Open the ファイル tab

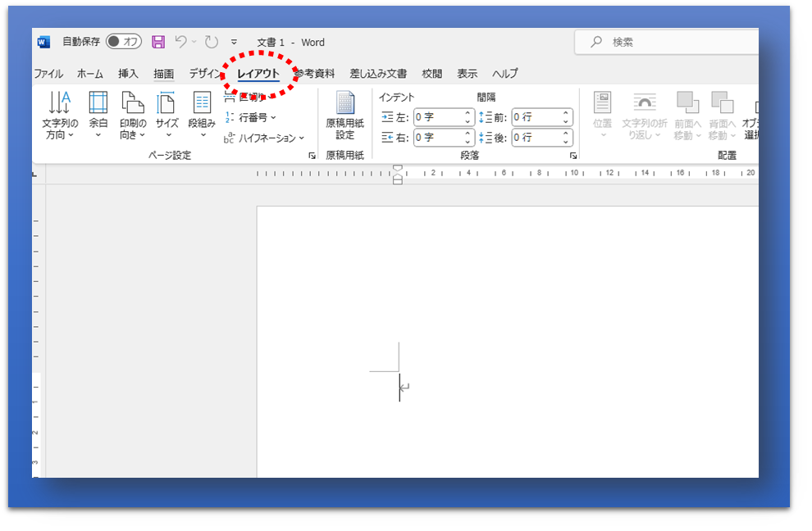(48, 74)
